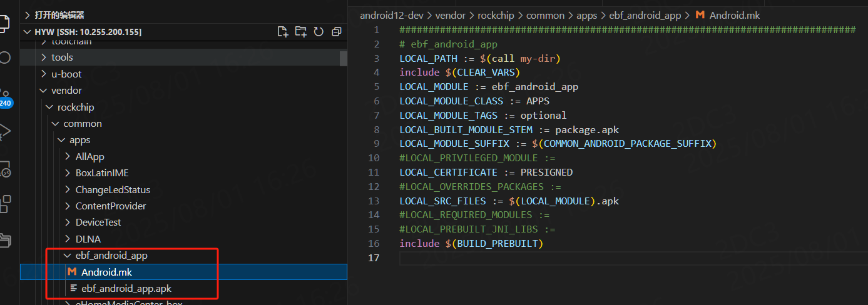Viewport: 868px width, 305px height.
Task: Click rockchip in the breadcrumb path
Action: coord(496,15)
